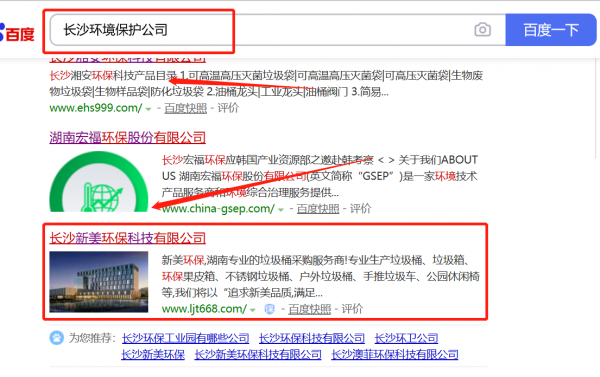This screenshot has width=600, height=377.
Task: Open the building photo thumbnail
Action: [x=99, y=282]
